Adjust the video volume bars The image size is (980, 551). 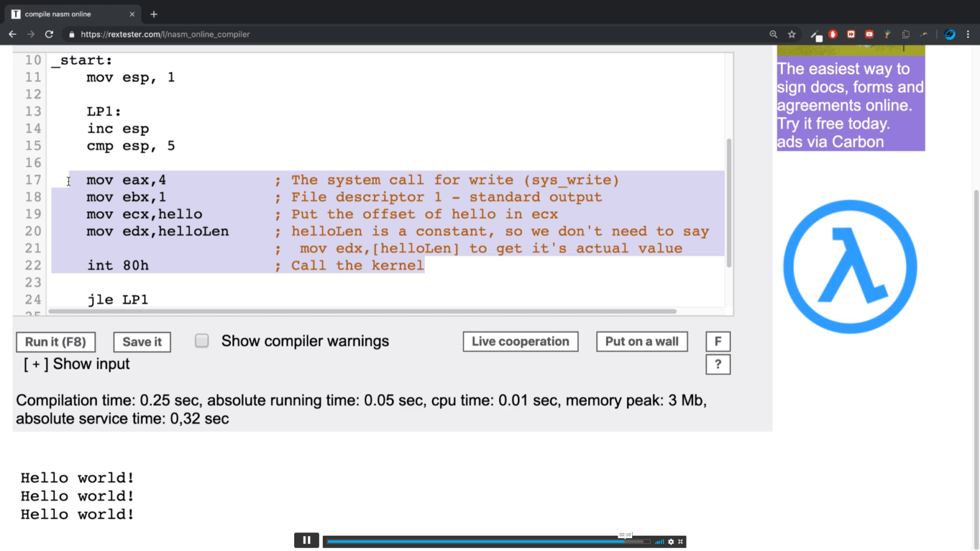coord(660,541)
